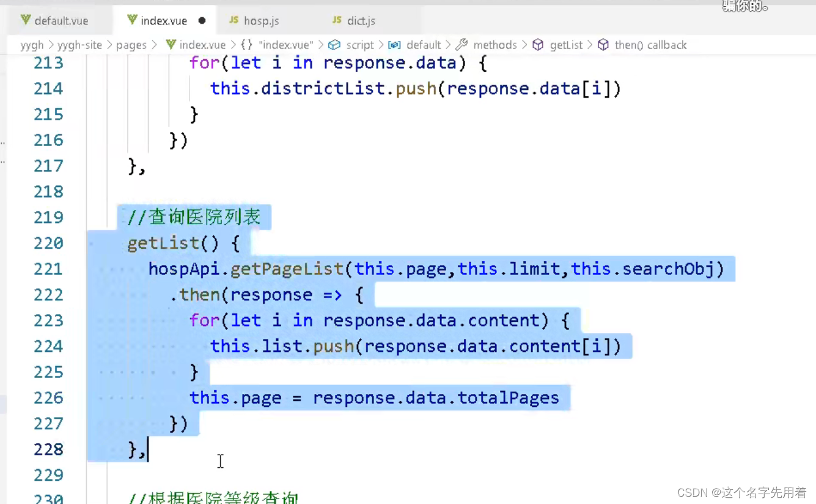Click default in the breadcrumb
This screenshot has height=504, width=816.
(424, 45)
